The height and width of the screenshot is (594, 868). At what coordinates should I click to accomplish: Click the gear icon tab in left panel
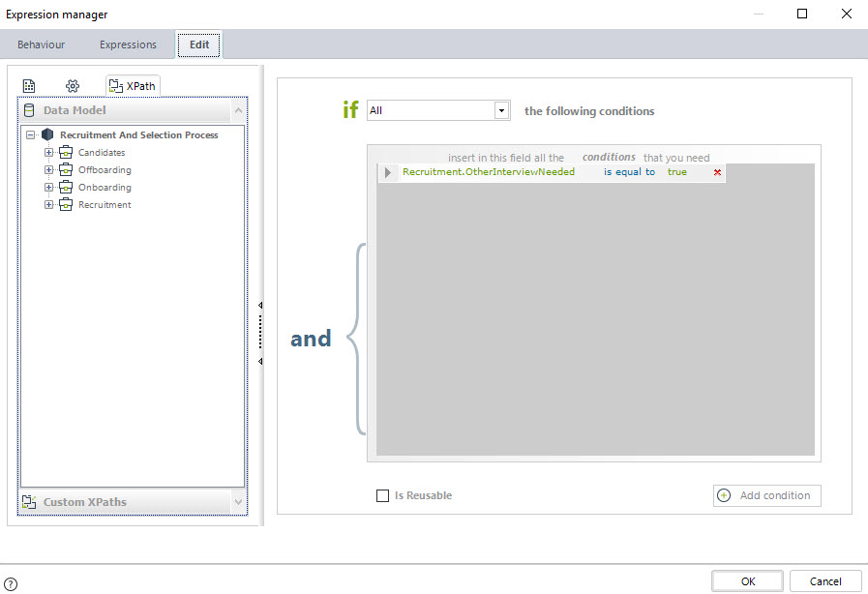[x=72, y=86]
